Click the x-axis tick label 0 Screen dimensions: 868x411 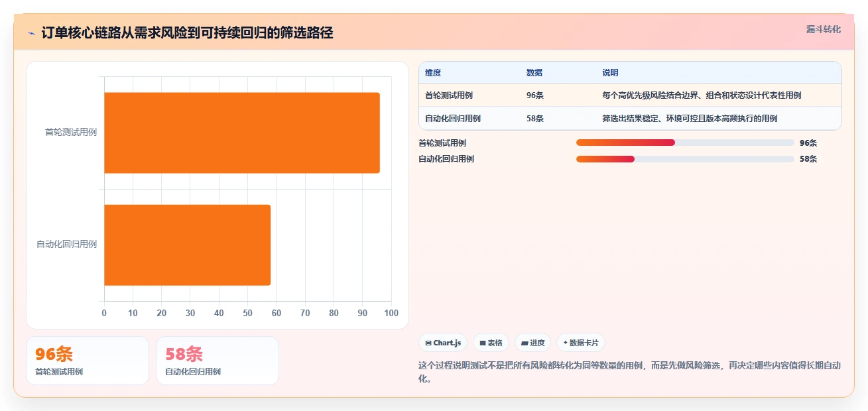104,313
